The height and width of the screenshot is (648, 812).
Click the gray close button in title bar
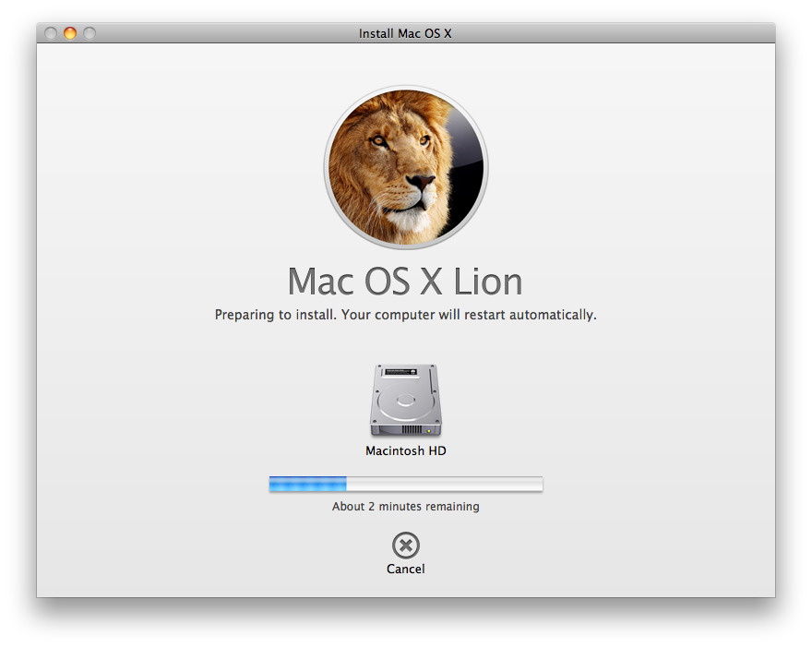[x=50, y=33]
